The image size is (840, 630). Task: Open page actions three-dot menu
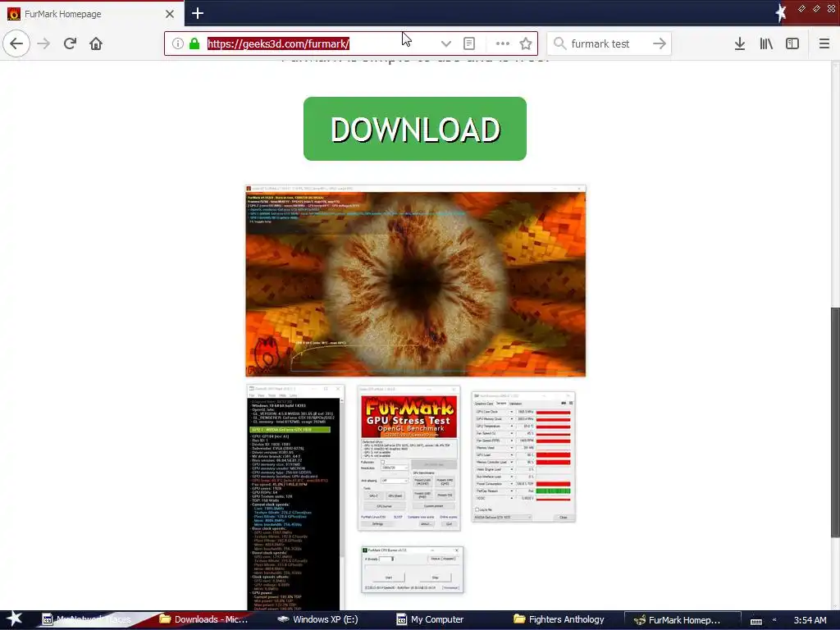pyautogui.click(x=503, y=44)
